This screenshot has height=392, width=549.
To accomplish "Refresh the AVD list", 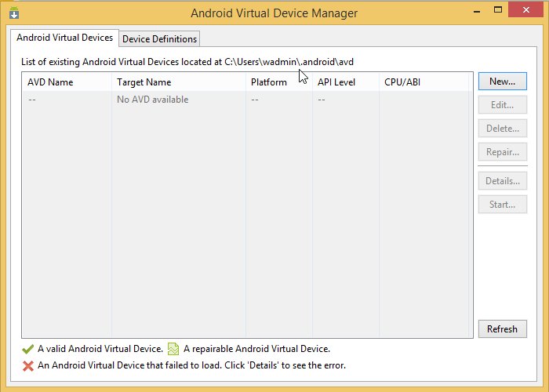I will (503, 329).
